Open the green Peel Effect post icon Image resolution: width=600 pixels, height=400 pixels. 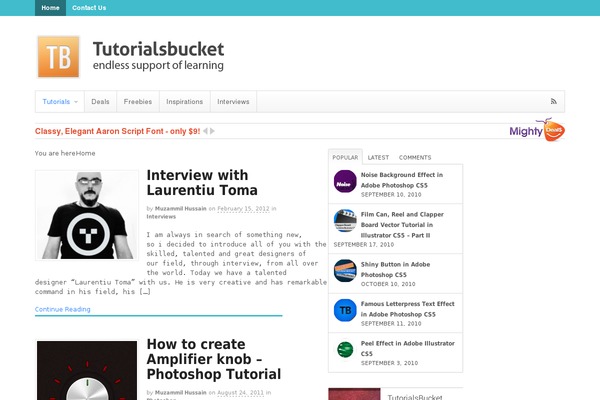[x=345, y=349]
